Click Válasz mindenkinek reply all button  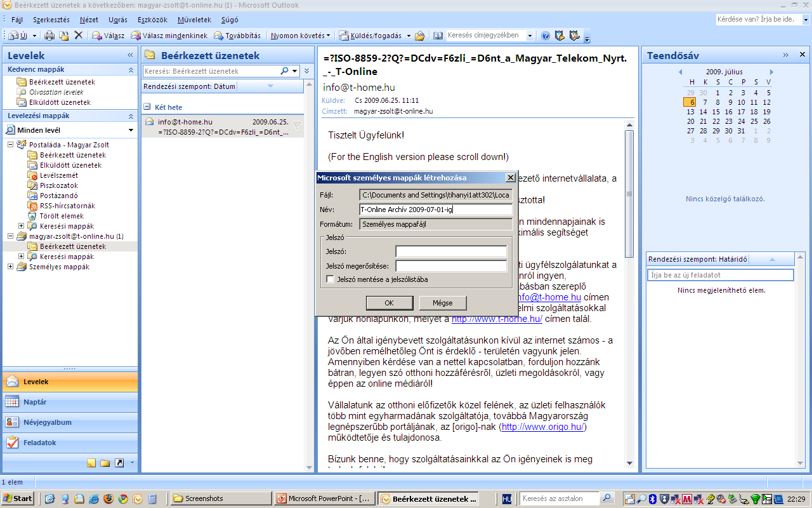pos(169,36)
